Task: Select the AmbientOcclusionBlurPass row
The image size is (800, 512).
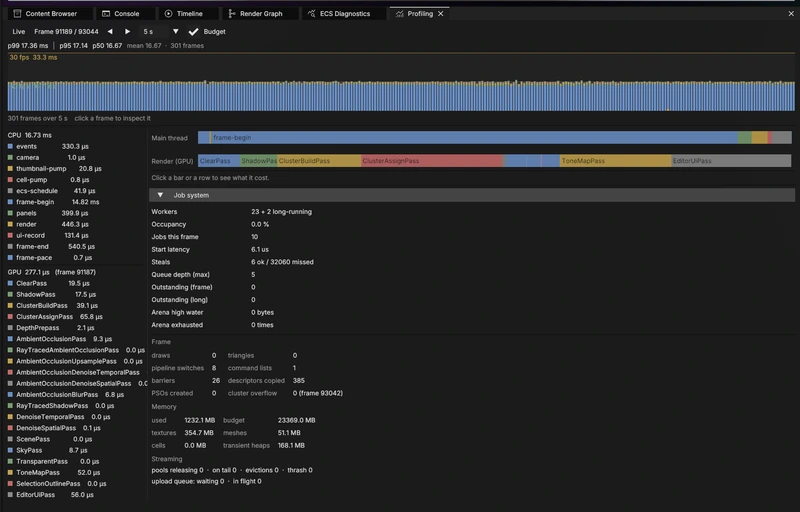Action: (66, 395)
